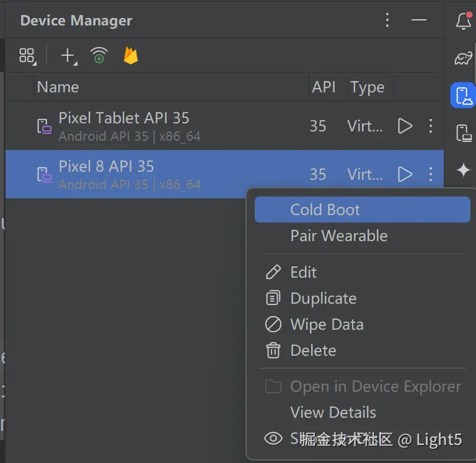This screenshot has width=476, height=463.
Task: Start Pixel Tablet API 35 emulator
Action: click(405, 126)
